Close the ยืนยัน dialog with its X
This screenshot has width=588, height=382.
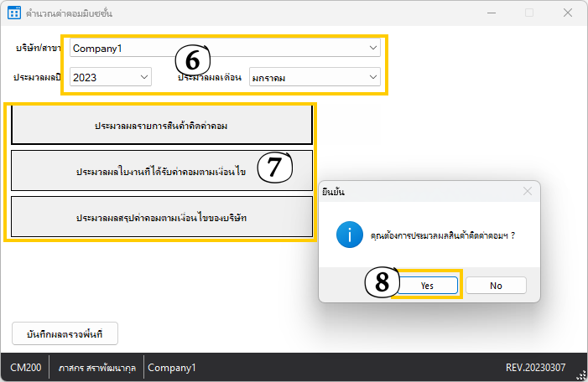click(527, 191)
